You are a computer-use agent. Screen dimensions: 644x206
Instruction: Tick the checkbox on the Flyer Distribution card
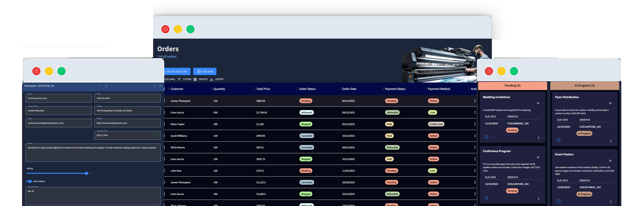point(559,140)
